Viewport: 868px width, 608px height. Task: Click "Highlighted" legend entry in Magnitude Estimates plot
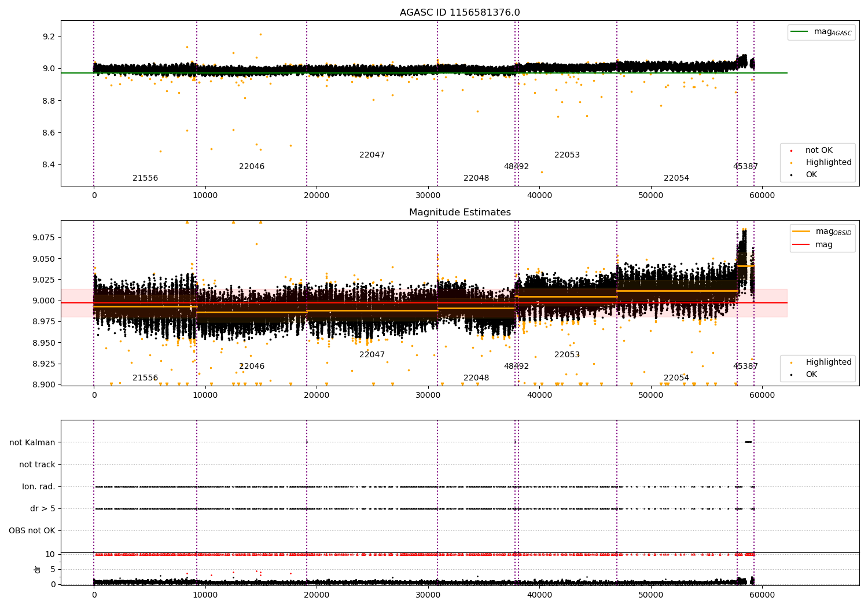coord(821,362)
